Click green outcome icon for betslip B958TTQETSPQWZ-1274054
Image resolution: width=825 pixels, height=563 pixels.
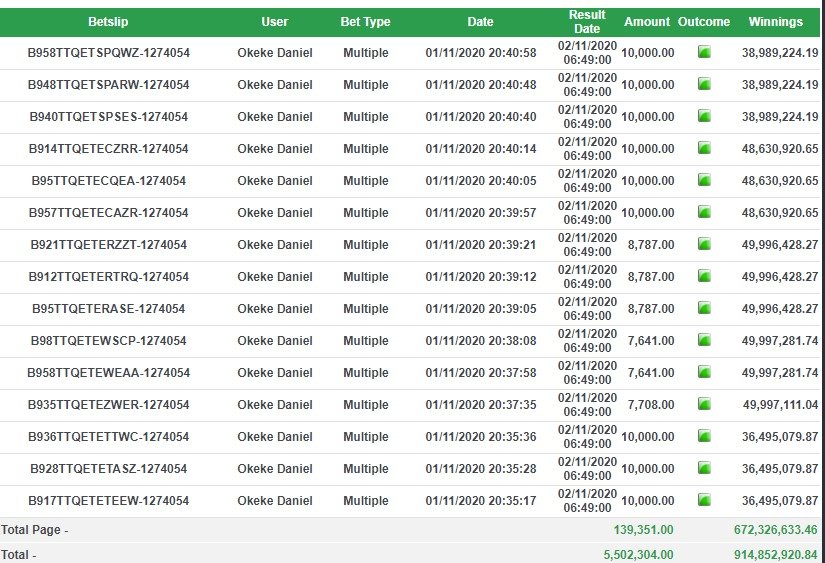(704, 52)
